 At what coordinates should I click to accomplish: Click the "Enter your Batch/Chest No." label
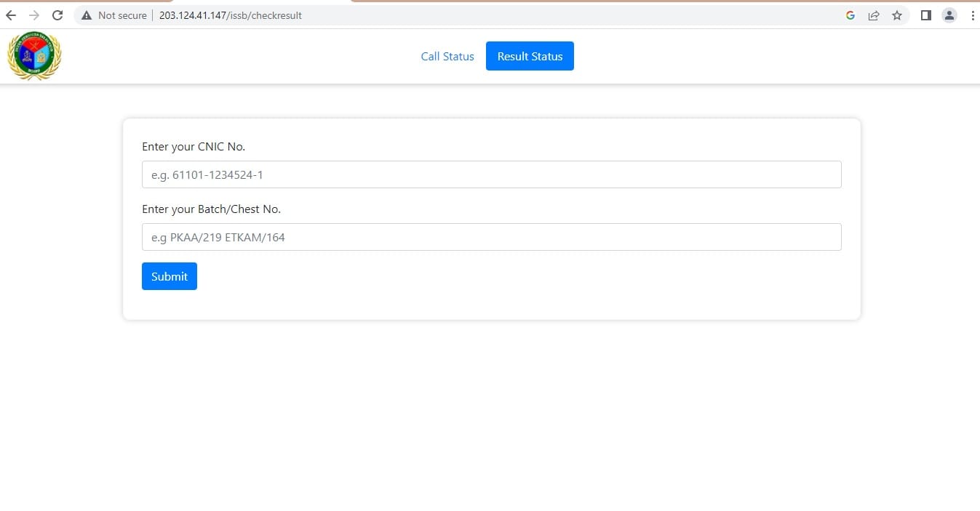tap(211, 209)
